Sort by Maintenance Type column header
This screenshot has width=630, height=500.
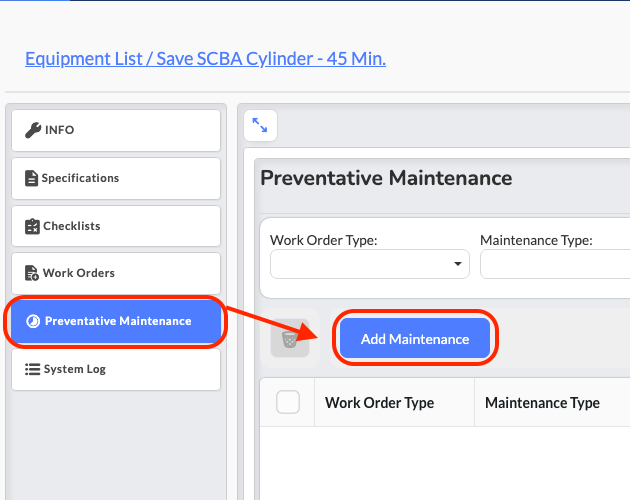point(542,403)
